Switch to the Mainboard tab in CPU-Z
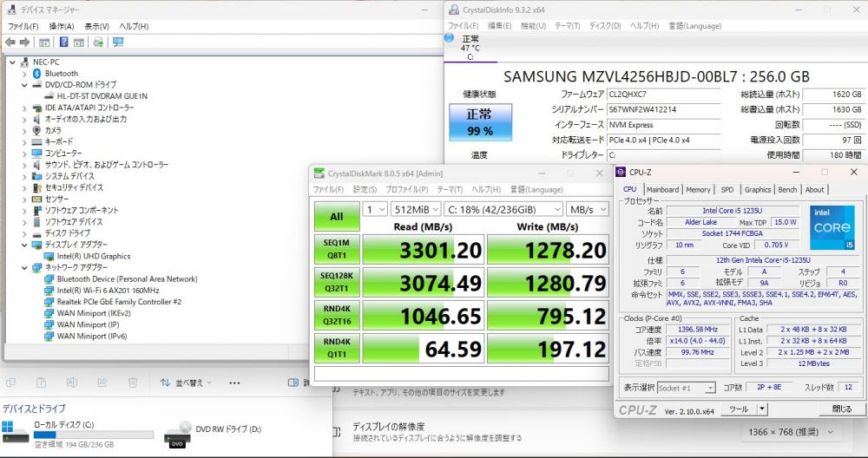This screenshot has height=458, width=868. click(x=662, y=189)
